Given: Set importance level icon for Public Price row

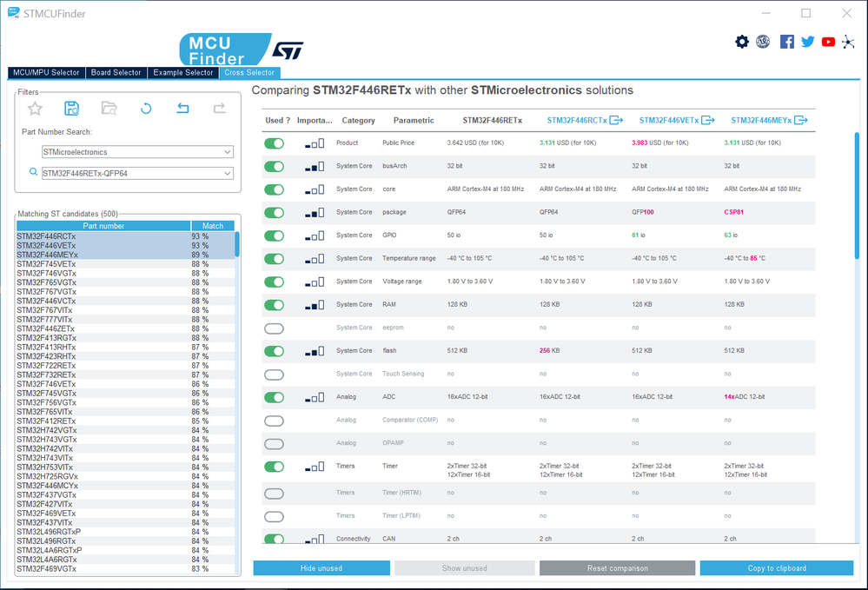Looking at the screenshot, I should click(x=315, y=144).
